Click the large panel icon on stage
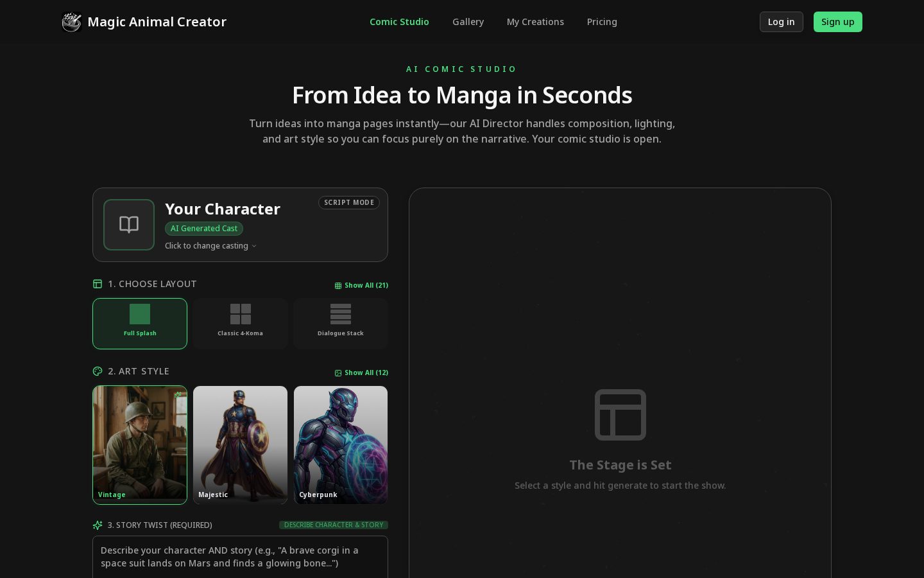Screen dimensions: 924x578 (620, 415)
